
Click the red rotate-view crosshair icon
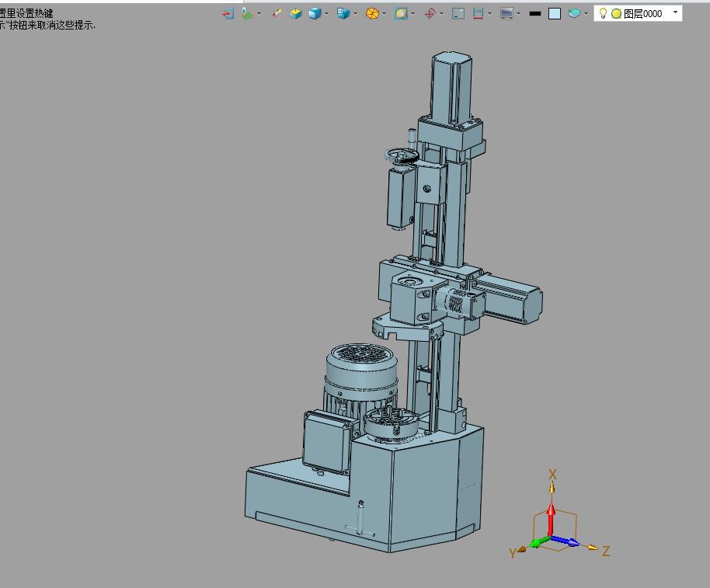[430, 13]
